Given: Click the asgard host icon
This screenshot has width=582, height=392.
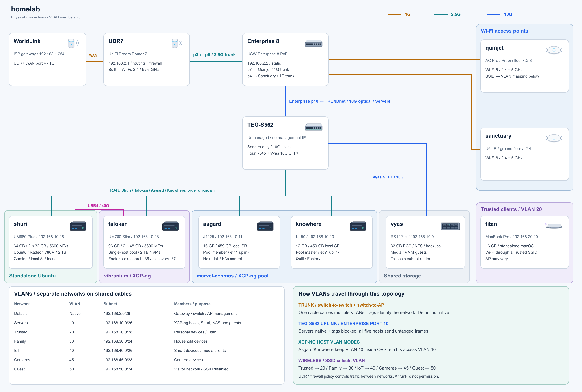Looking at the screenshot, I should pyautogui.click(x=265, y=226).
